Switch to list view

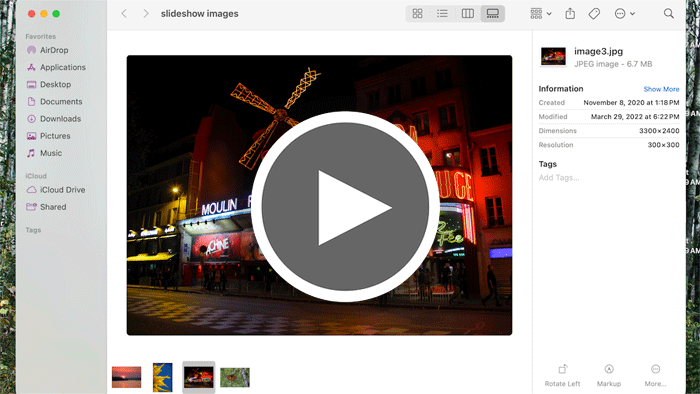tap(442, 13)
